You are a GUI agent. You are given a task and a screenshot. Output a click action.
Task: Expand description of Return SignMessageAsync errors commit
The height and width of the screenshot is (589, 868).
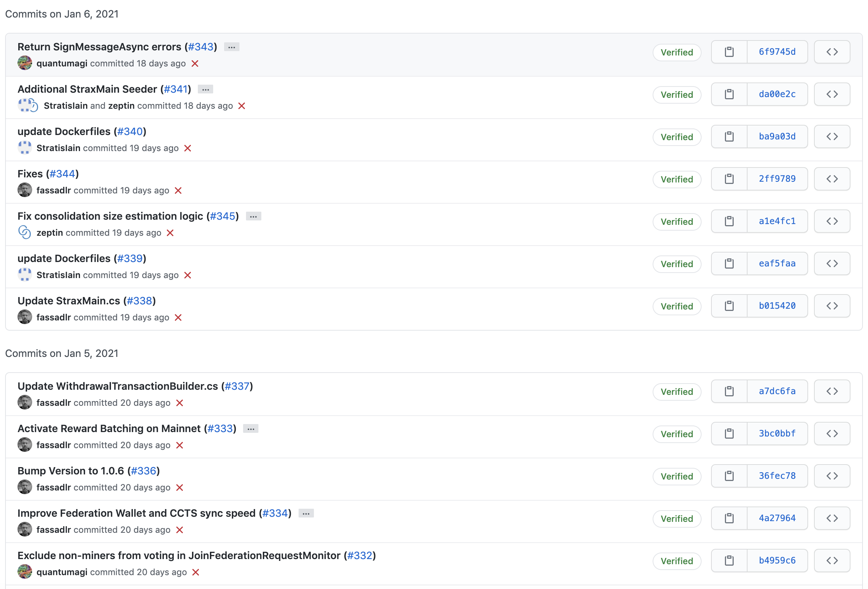pyautogui.click(x=231, y=47)
